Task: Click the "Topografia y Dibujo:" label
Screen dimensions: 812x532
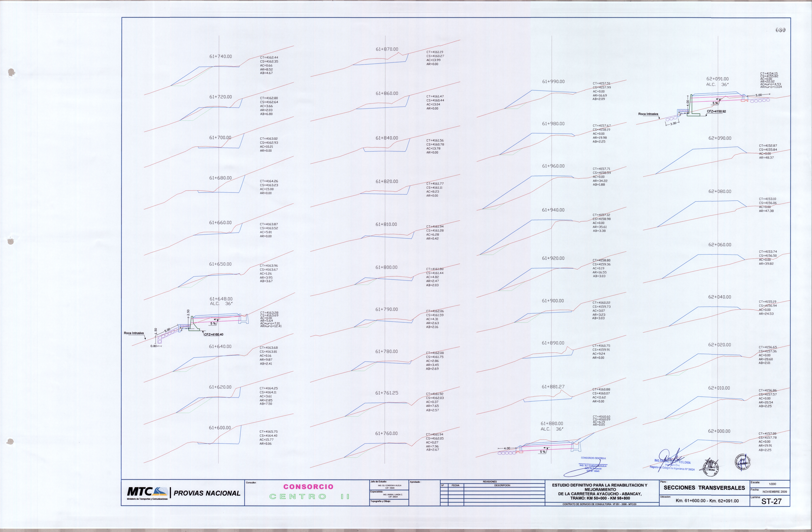Action: (x=380, y=501)
